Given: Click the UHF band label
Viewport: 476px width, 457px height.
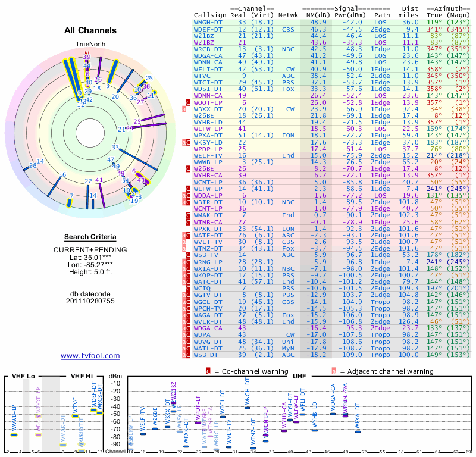Looking at the screenshot, I should point(299,376).
